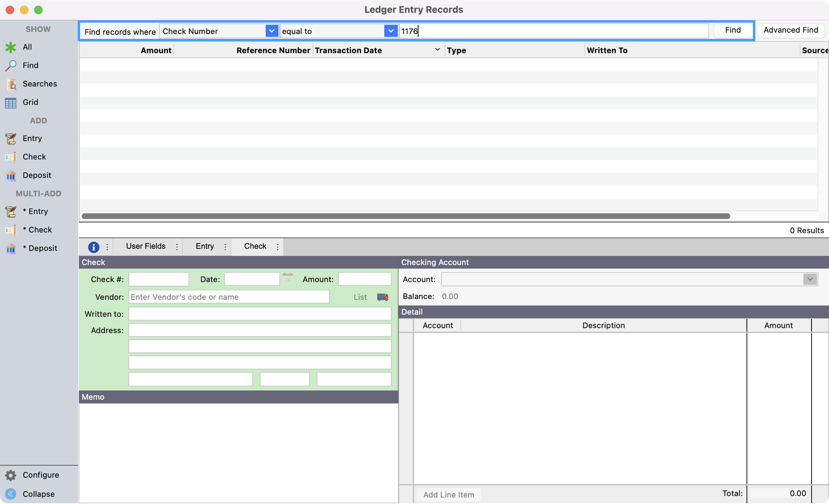Viewport: 829px width, 504px height.
Task: Add a new Deposit from the sidebar
Action: click(11, 175)
